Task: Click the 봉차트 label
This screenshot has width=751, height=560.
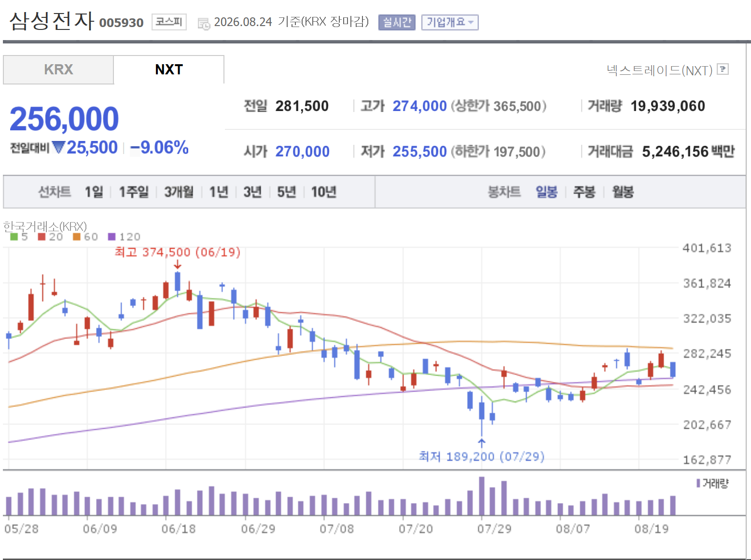Action: click(x=504, y=192)
